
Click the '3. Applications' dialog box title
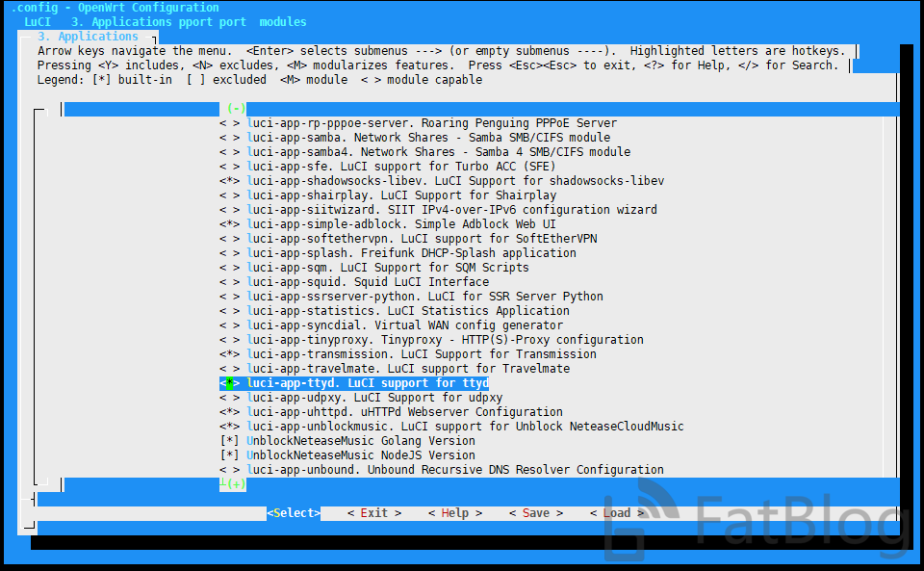(x=88, y=37)
